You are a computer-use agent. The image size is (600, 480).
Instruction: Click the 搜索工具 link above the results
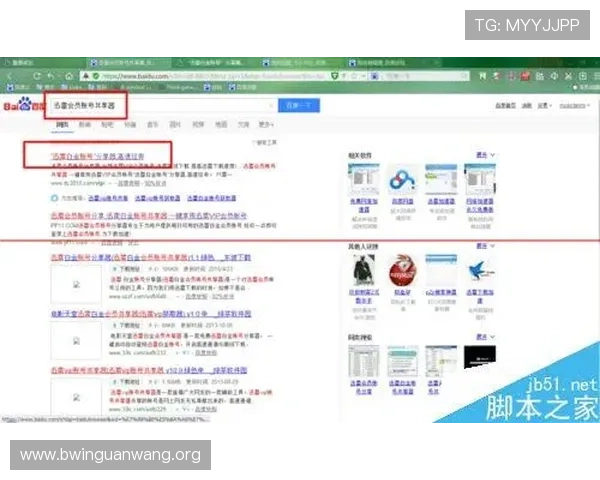point(265,142)
